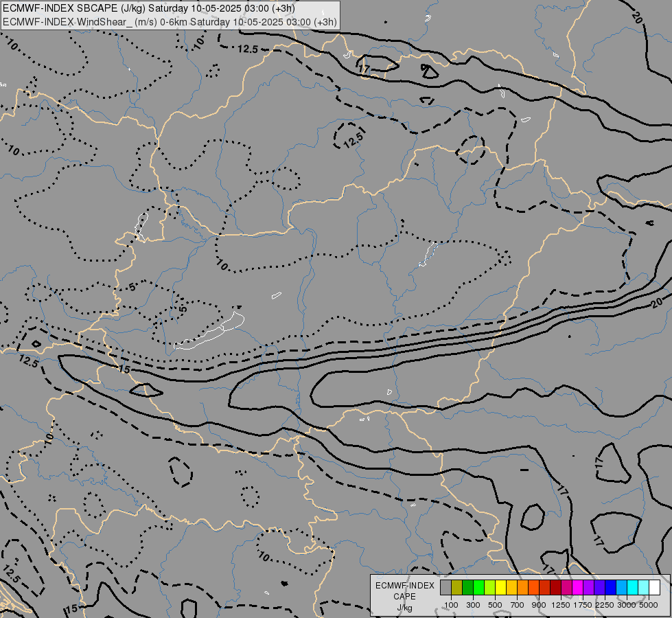Click the 300 legend tick label

pos(473,605)
